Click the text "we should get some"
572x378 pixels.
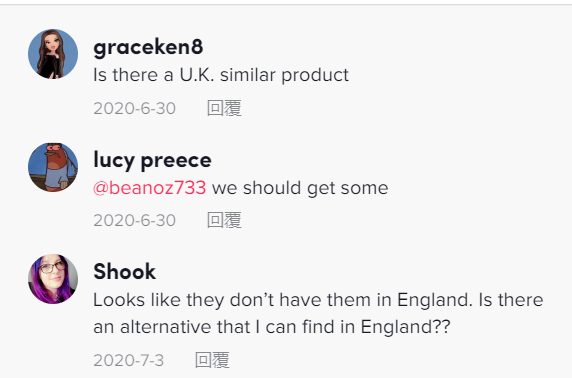pyautogui.click(x=300, y=188)
